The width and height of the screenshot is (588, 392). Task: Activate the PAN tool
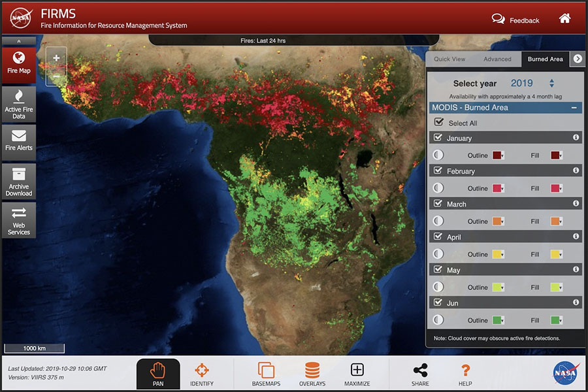click(x=158, y=374)
